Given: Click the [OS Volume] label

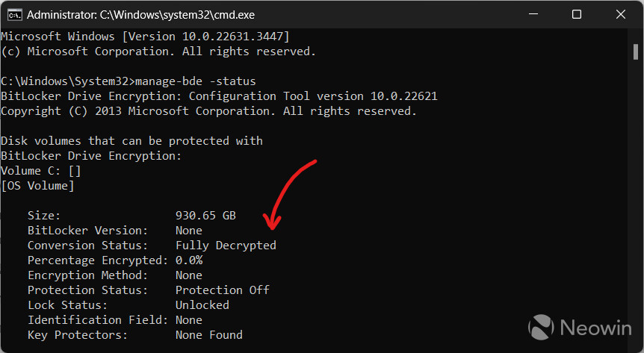Looking at the screenshot, I should [x=37, y=186].
